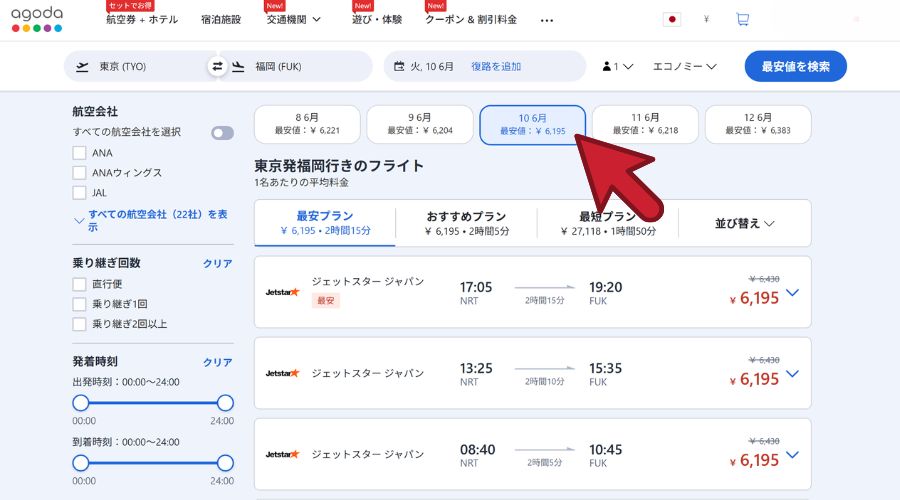The height and width of the screenshot is (500, 900).
Task: Check the 乗り継ぎ2回以上 filter
Action: pos(79,324)
